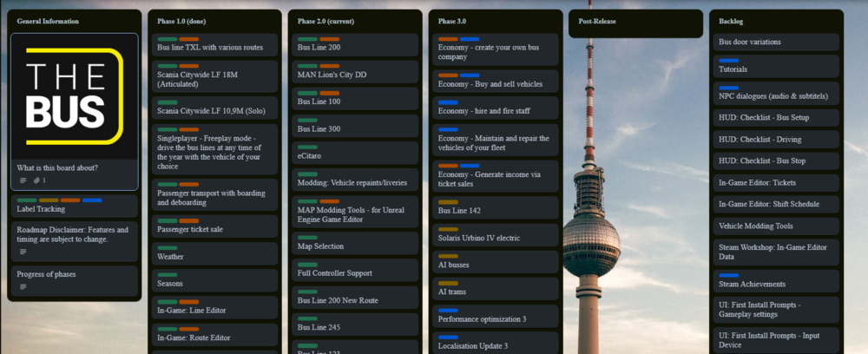The width and height of the screenshot is (868, 354).
Task: Click description icon on 'What is this board about?' card
Action: tap(23, 180)
